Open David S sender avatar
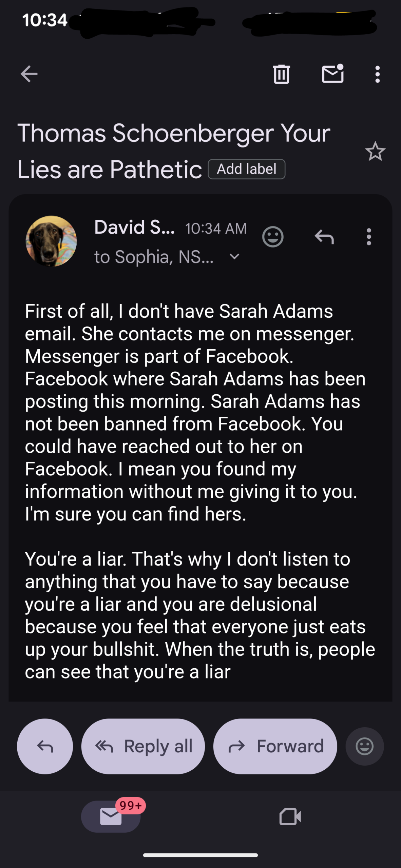This screenshot has height=868, width=401. pyautogui.click(x=51, y=241)
